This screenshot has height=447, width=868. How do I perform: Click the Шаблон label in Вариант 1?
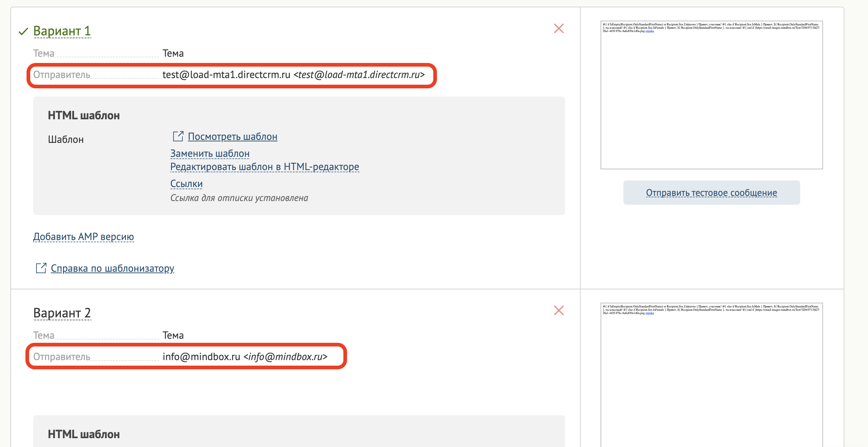66,140
